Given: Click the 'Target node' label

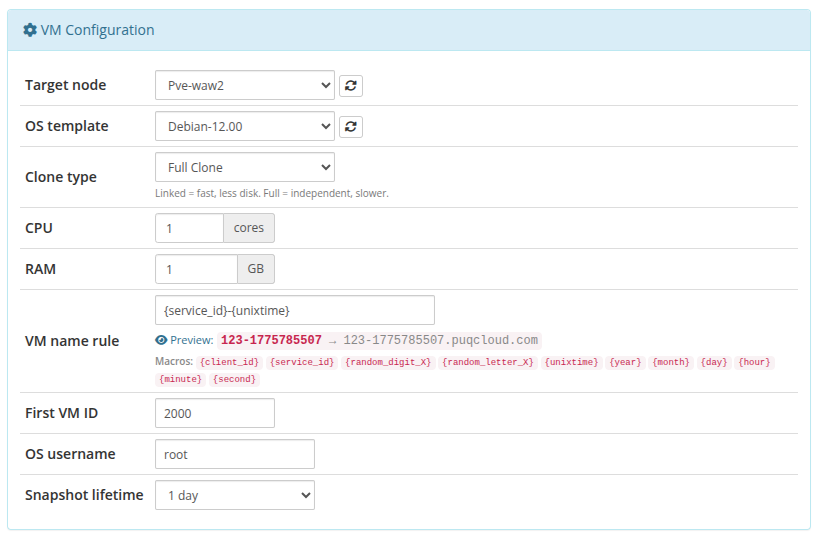Looking at the screenshot, I should coord(66,85).
